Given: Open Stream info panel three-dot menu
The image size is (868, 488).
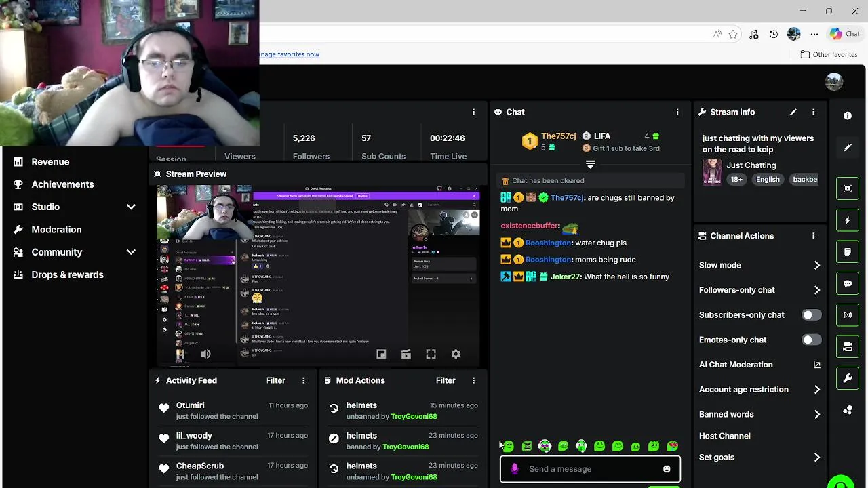Looking at the screenshot, I should tap(813, 112).
